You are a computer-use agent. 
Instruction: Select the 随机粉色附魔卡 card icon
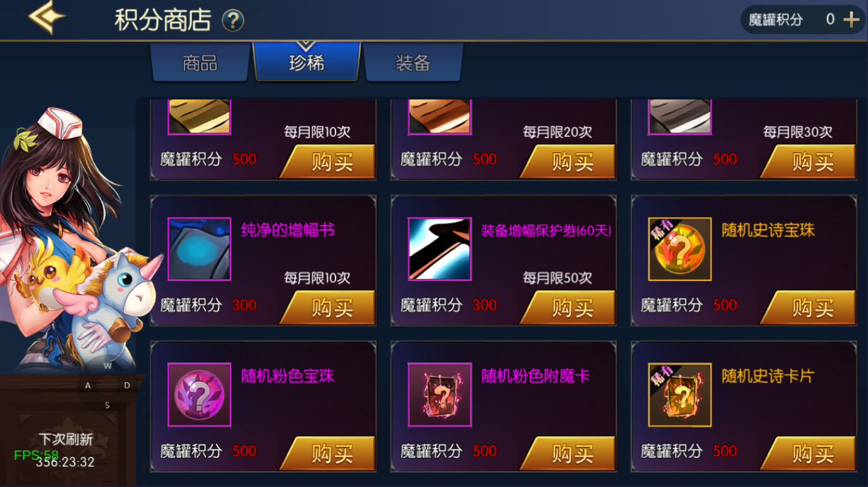439,395
